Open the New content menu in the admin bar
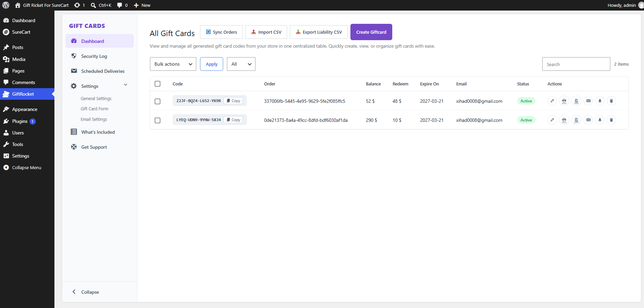The height and width of the screenshot is (308, 644). 142,5
